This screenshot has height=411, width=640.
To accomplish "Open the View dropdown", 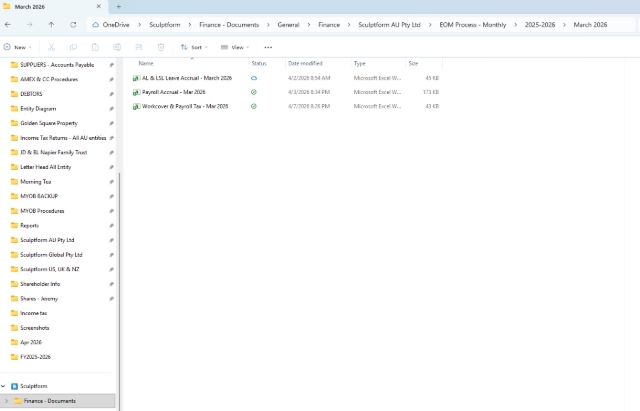I will pos(235,47).
